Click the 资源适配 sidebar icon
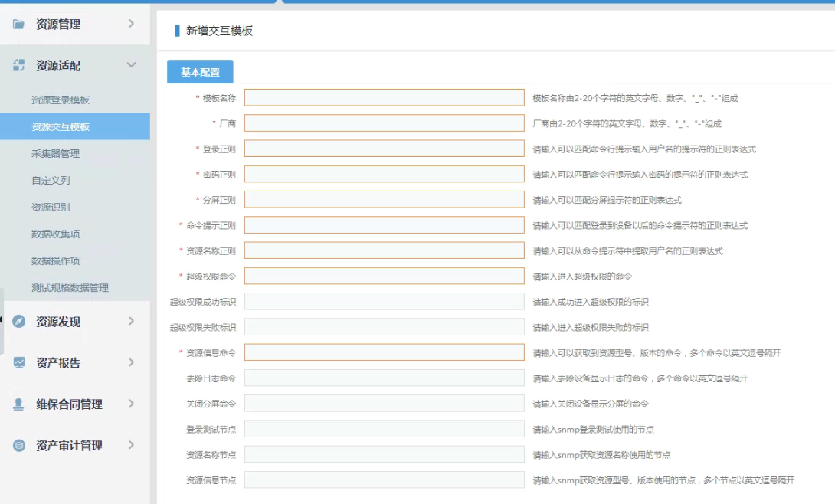The width and height of the screenshot is (835, 504). tap(18, 65)
